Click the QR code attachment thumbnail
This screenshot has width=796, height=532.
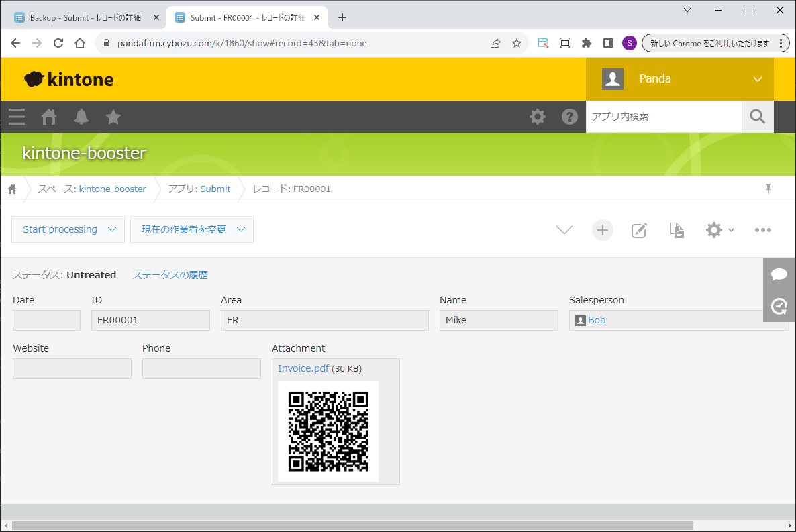(x=328, y=431)
